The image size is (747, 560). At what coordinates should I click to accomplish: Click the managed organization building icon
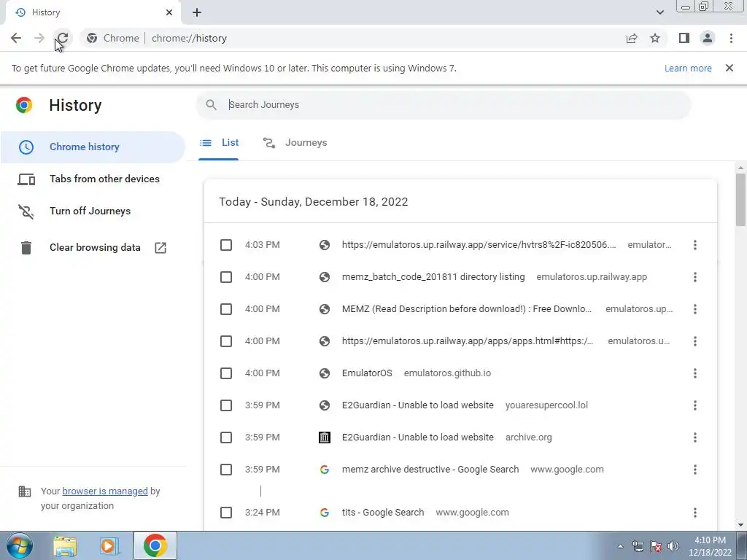tap(24, 491)
